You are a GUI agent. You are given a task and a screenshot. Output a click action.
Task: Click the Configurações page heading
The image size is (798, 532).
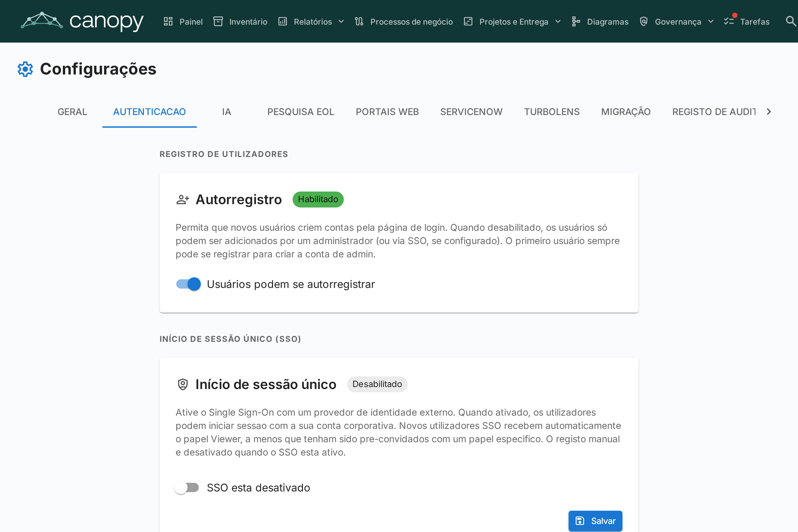pyautogui.click(x=98, y=69)
